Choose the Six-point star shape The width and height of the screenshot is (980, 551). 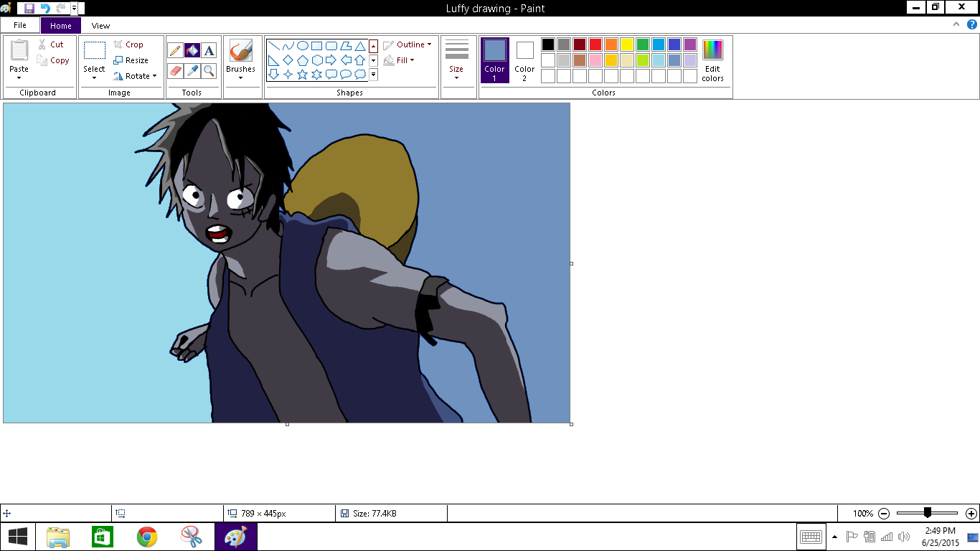[x=317, y=74]
